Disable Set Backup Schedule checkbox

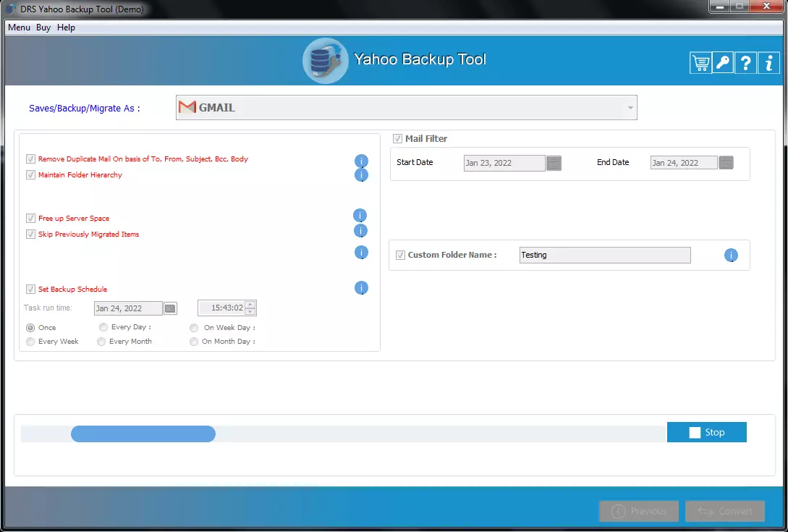(30, 289)
